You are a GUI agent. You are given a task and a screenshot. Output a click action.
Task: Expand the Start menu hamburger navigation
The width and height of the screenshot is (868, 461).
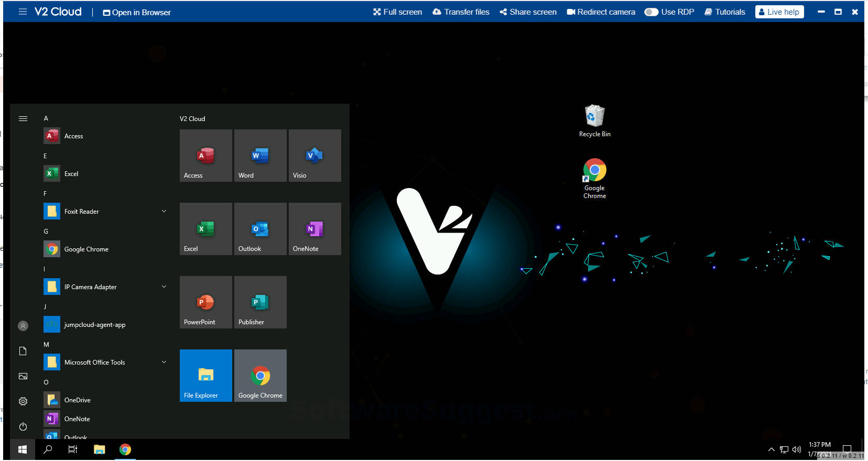click(23, 118)
